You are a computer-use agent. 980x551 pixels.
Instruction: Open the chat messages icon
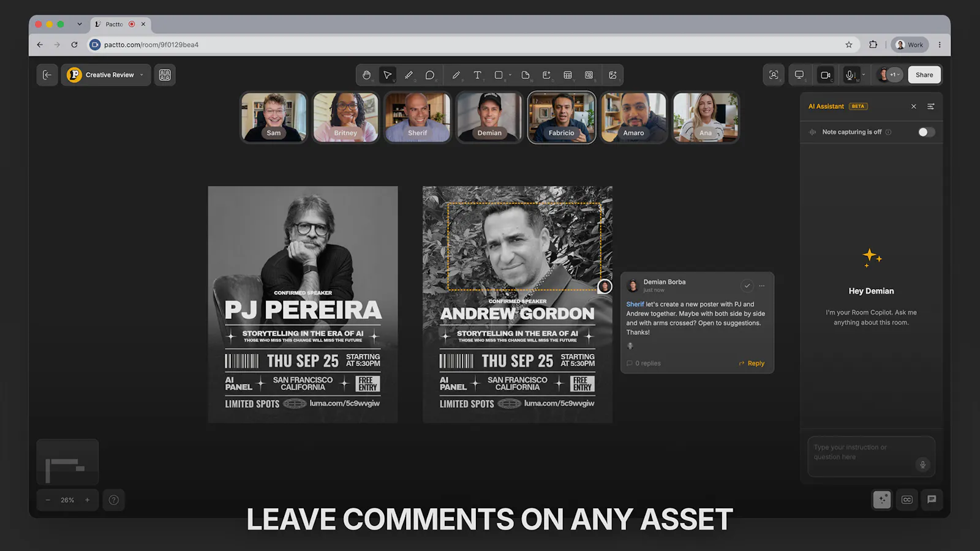[x=932, y=500]
